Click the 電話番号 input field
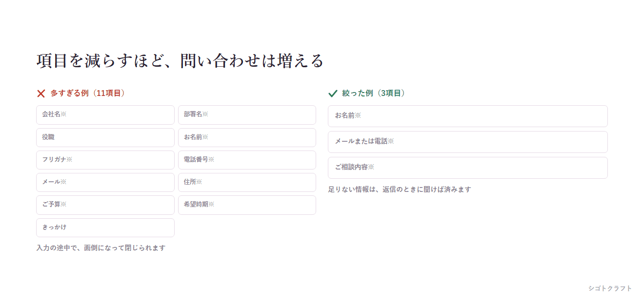Screen dimensions: 644x302 tap(247, 160)
